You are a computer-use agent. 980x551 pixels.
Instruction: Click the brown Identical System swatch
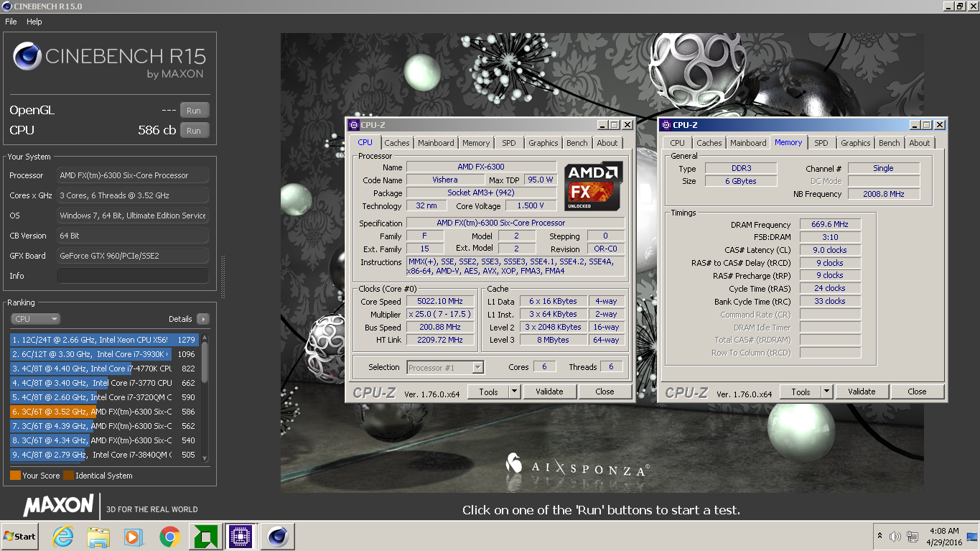(x=68, y=476)
